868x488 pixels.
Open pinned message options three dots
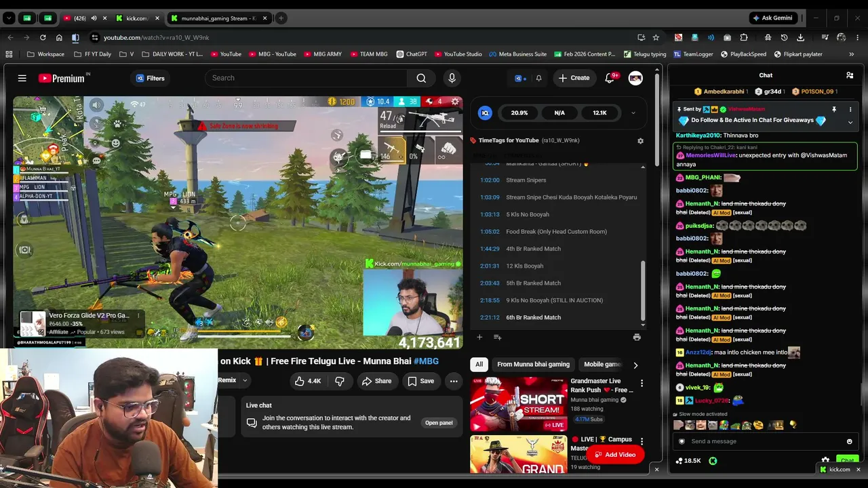(x=850, y=109)
